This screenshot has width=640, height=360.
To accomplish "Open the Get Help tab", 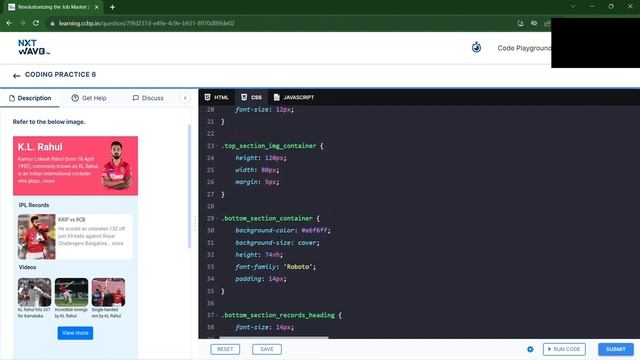I will (x=89, y=98).
